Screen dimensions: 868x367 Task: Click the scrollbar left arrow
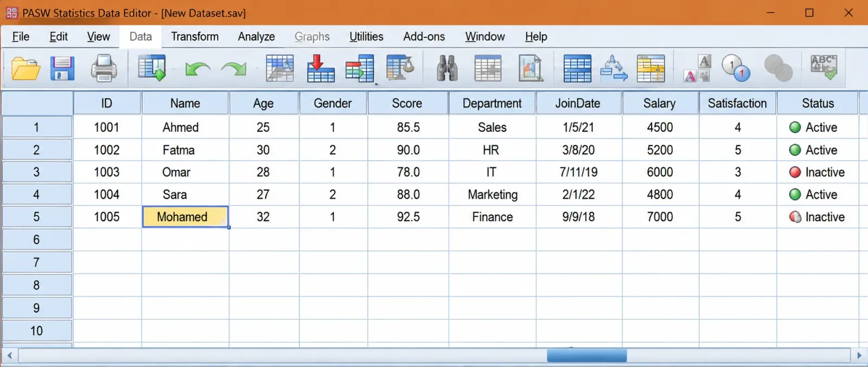pos(9,356)
